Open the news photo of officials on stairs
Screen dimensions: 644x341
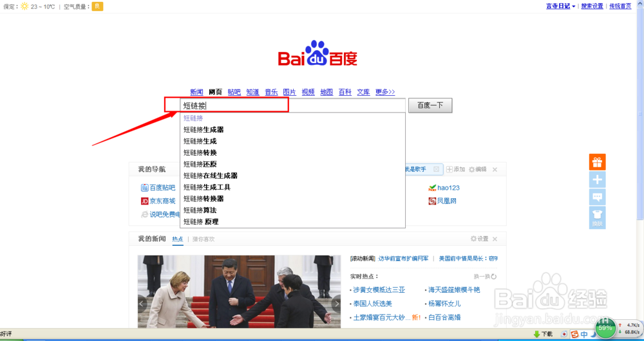click(x=239, y=291)
